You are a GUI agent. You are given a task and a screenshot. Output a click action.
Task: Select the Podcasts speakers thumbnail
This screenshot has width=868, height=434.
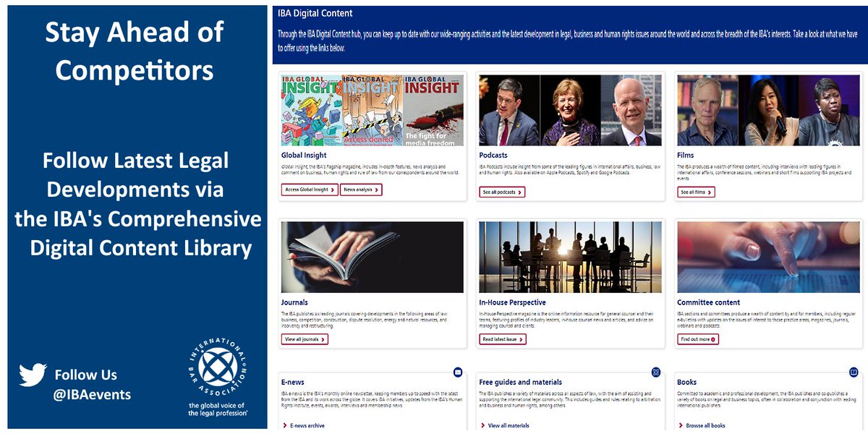coord(570,111)
